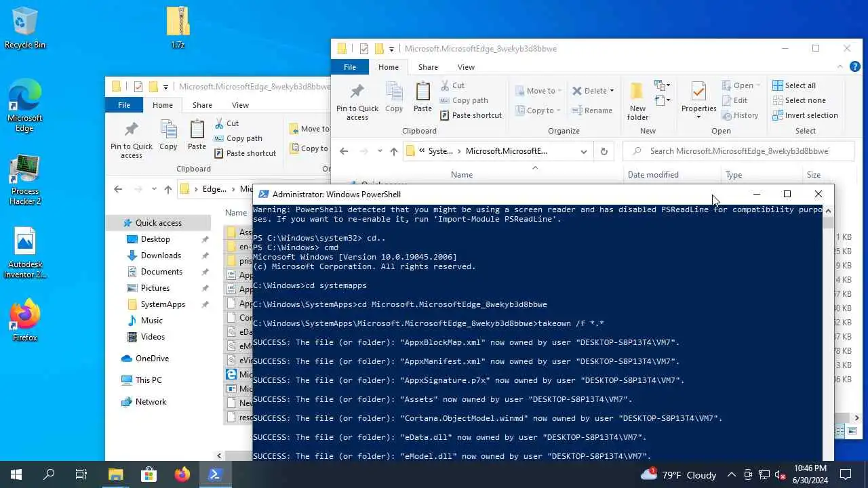Expand New item dropdown in front Explorer ribbon

coord(662,85)
